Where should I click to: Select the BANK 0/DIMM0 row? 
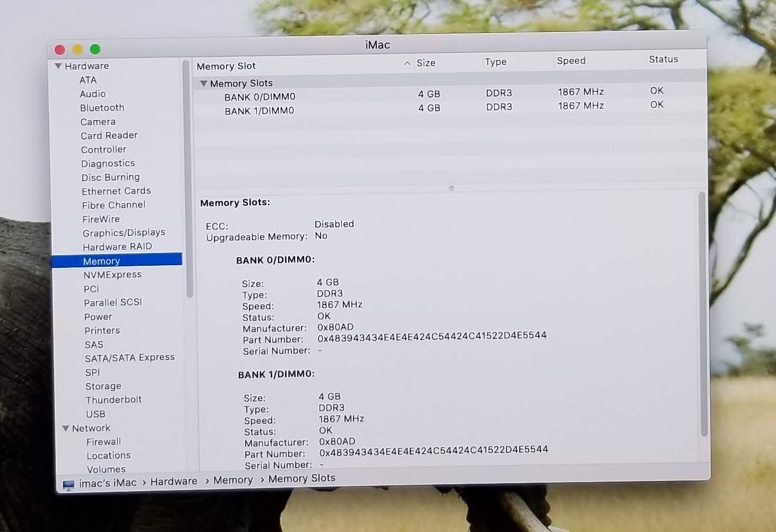tap(260, 97)
